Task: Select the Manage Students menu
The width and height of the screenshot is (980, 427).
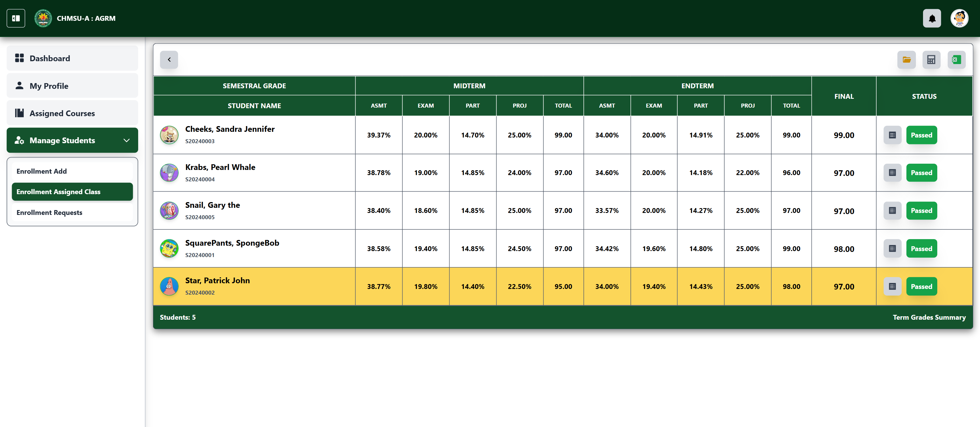Action: tap(72, 140)
